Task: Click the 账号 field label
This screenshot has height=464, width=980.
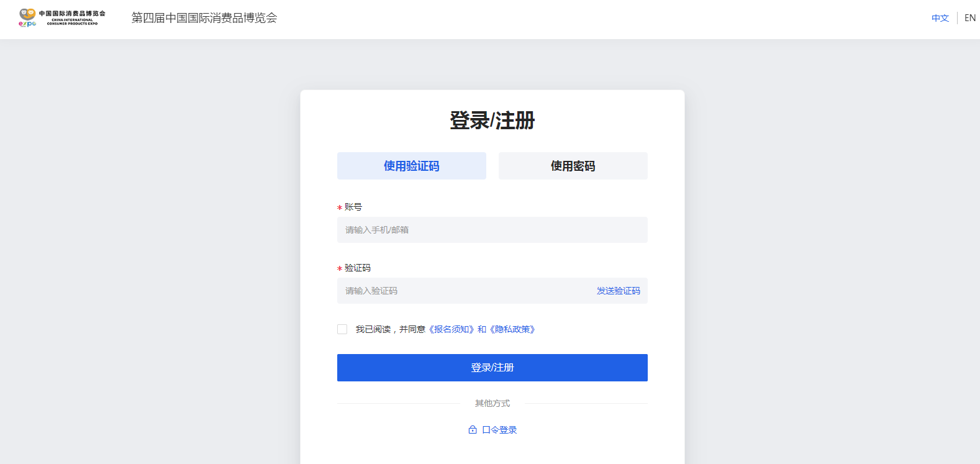Action: pos(353,207)
